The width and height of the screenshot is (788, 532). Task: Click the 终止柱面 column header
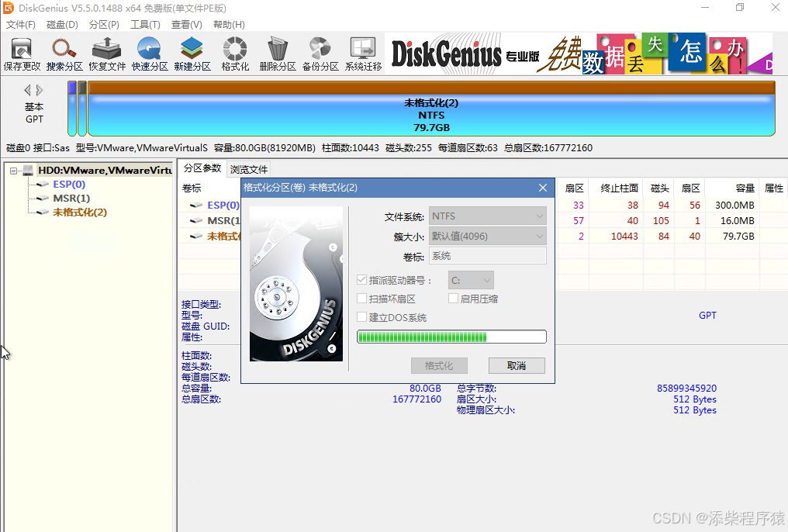point(619,188)
